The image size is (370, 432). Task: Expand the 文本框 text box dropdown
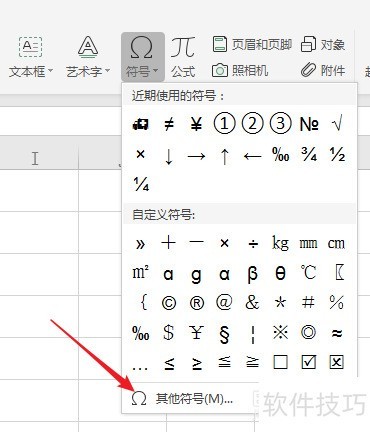coord(30,57)
